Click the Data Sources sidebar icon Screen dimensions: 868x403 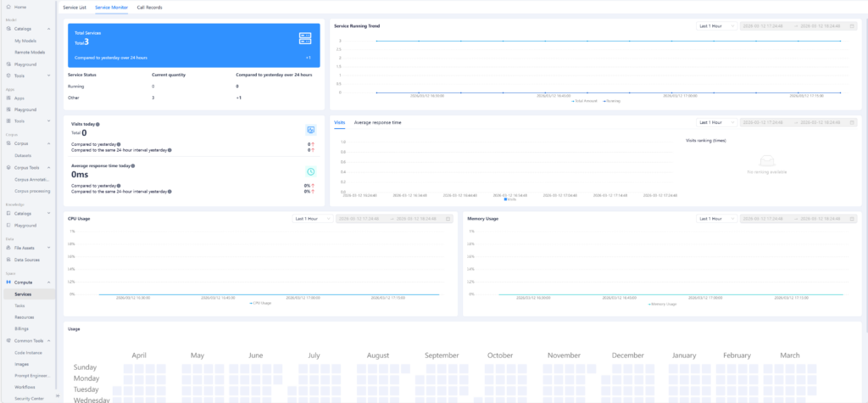8,260
